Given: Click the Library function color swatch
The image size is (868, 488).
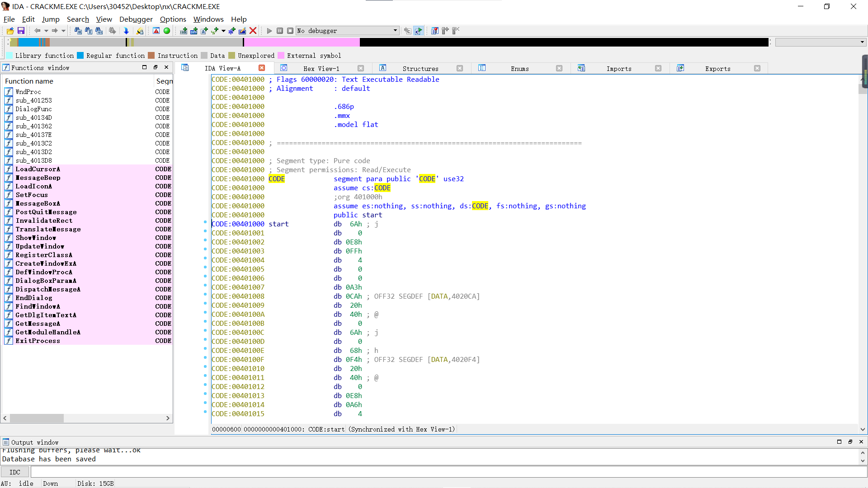Looking at the screenshot, I should (9, 56).
